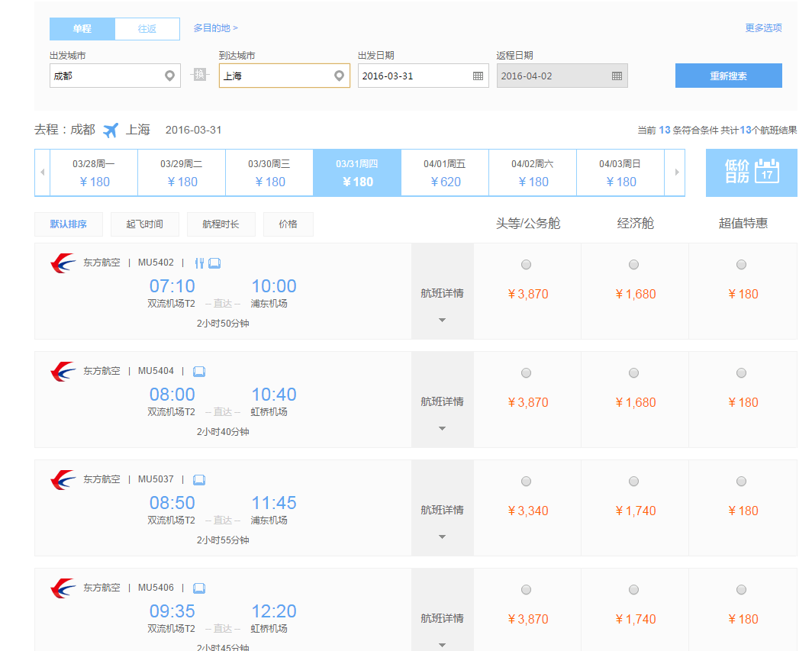The height and width of the screenshot is (651, 812).
Task: Click the 重新搜索 search button
Action: tap(729, 76)
